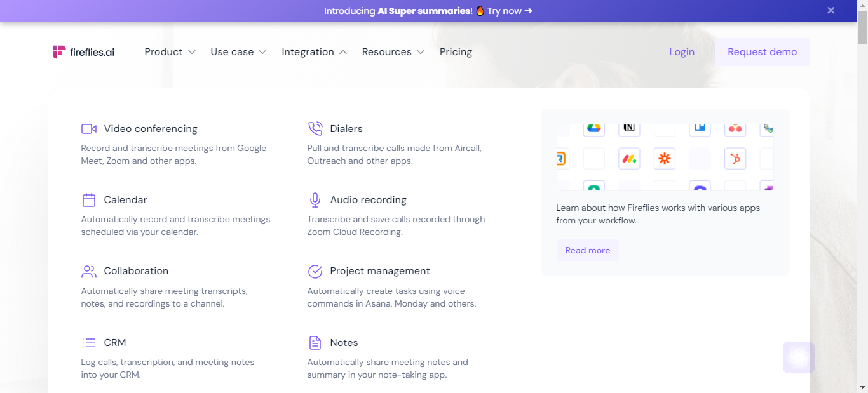Click the microphone icon beside Audio recording
The width and height of the screenshot is (868, 393).
(x=315, y=200)
